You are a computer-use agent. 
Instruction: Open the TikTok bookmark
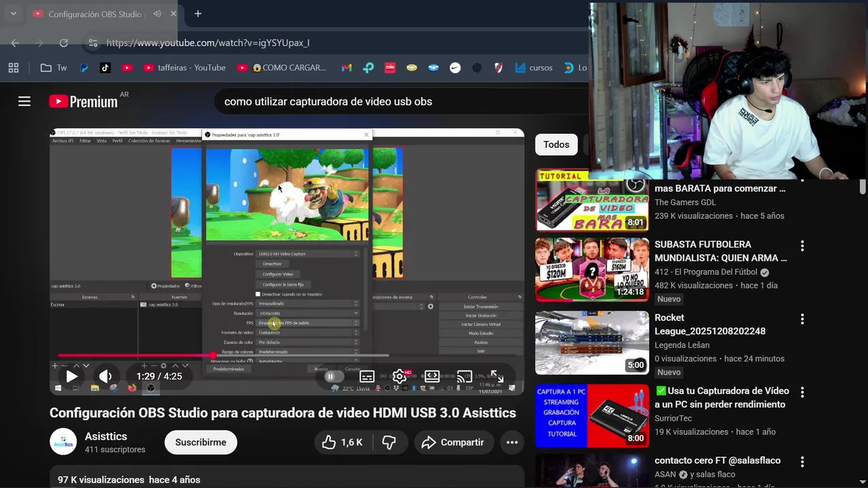[105, 68]
